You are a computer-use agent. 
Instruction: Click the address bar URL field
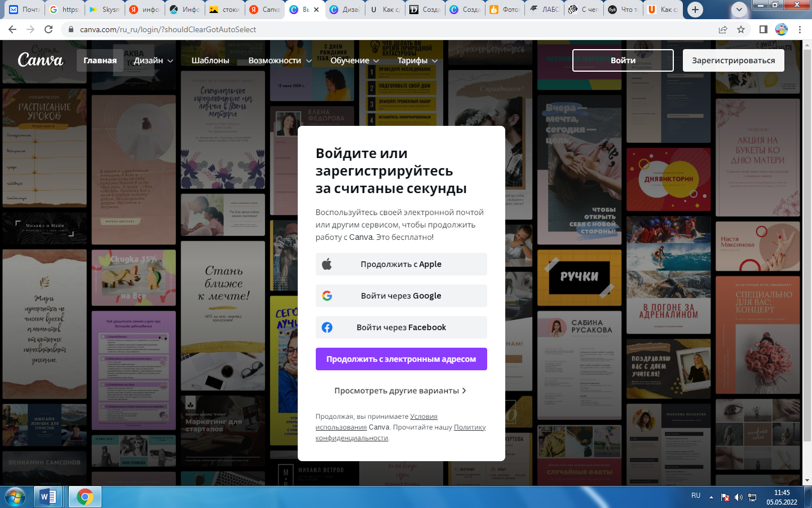(389, 29)
